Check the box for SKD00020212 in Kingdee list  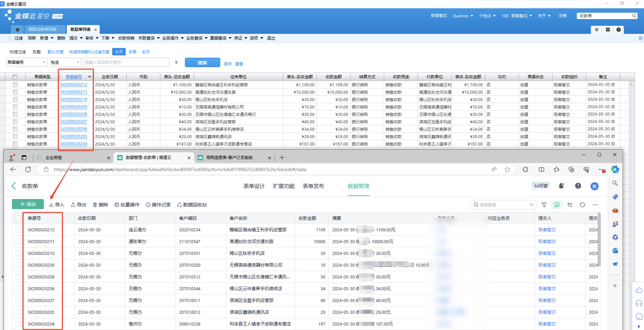tap(15, 85)
